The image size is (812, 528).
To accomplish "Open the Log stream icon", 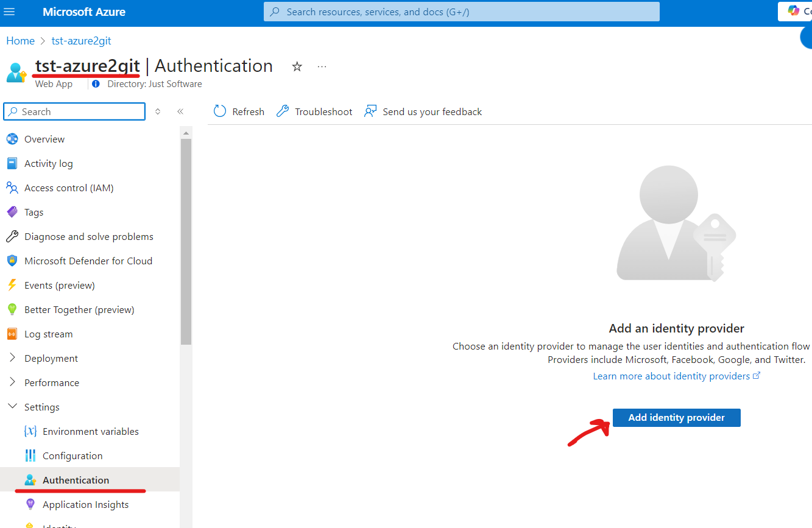I will point(12,334).
